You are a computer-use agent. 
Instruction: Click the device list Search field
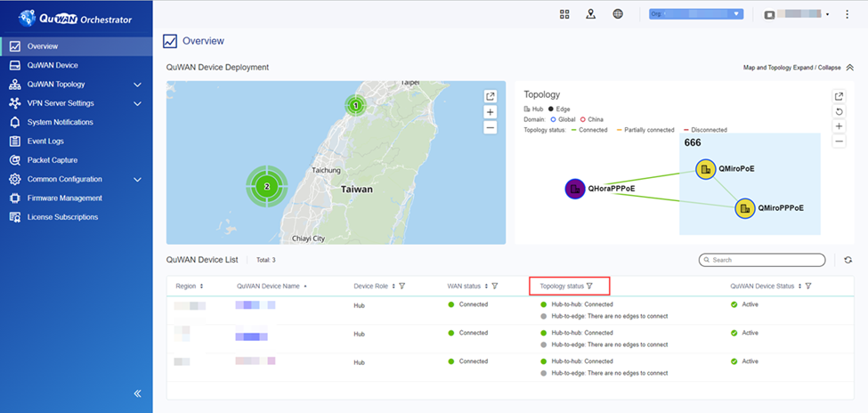(762, 260)
